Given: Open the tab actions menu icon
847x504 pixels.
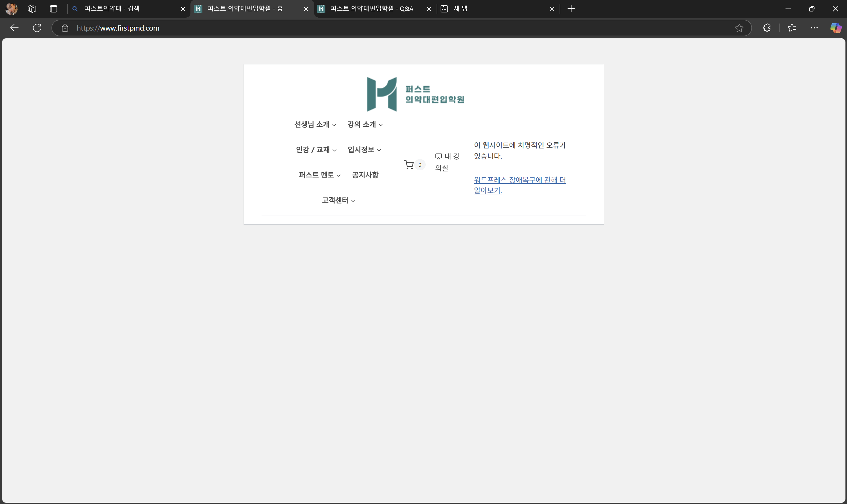Looking at the screenshot, I should click(x=53, y=9).
